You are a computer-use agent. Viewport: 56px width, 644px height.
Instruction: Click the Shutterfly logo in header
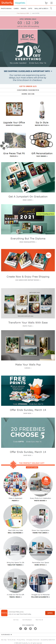(7, 3)
